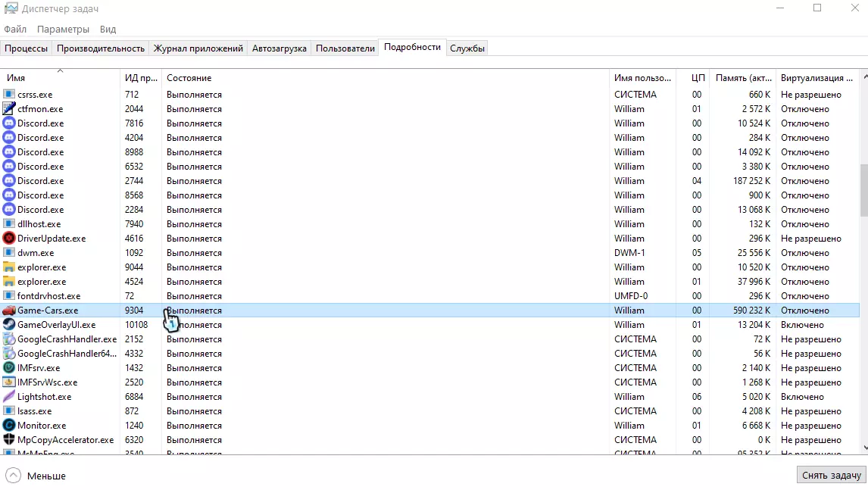Click PID 2044 of ctfmon.exe
This screenshot has height=490, width=868.
pyautogui.click(x=134, y=109)
